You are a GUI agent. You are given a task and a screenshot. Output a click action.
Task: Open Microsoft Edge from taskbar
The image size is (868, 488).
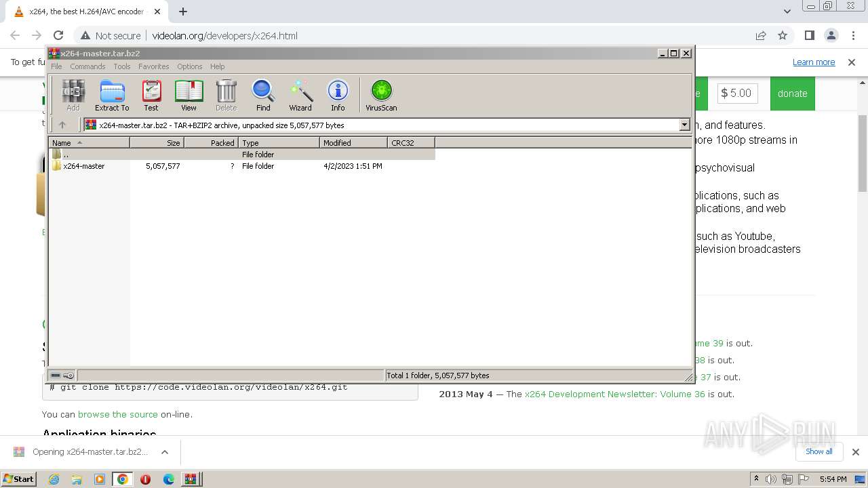point(169,479)
